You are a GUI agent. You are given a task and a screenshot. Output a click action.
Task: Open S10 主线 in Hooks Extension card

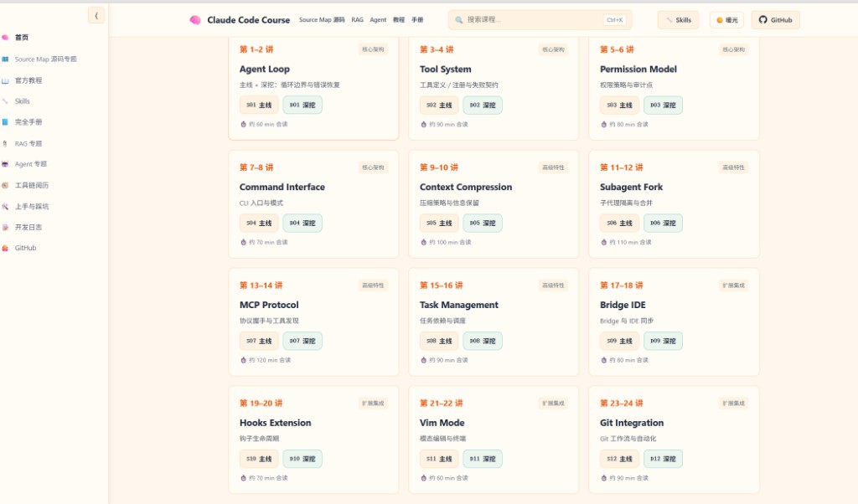(x=259, y=459)
